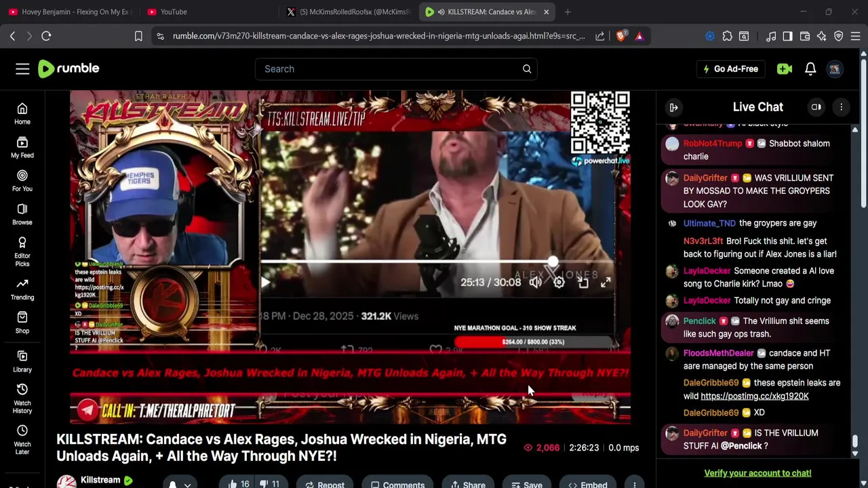Open Brave Leo AI icon
The width and height of the screenshot is (868, 488).
click(822, 36)
